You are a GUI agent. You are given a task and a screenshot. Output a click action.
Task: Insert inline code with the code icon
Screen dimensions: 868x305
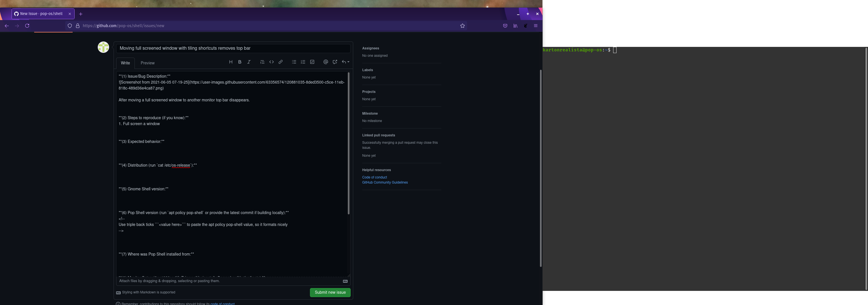click(x=272, y=62)
